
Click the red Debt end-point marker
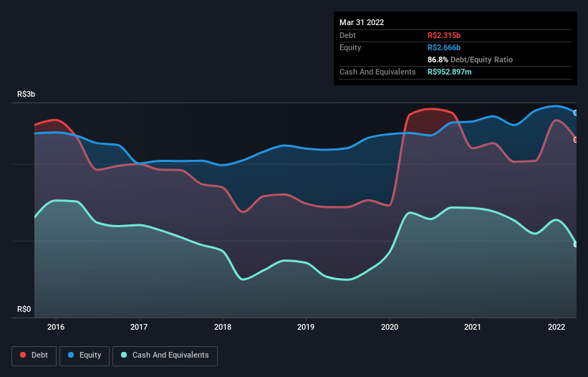click(x=576, y=140)
